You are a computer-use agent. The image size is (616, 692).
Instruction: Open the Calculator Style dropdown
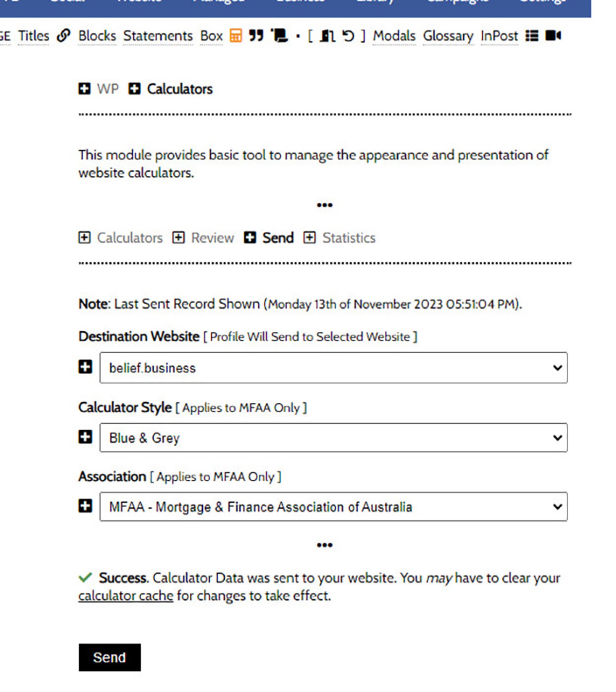(333, 438)
